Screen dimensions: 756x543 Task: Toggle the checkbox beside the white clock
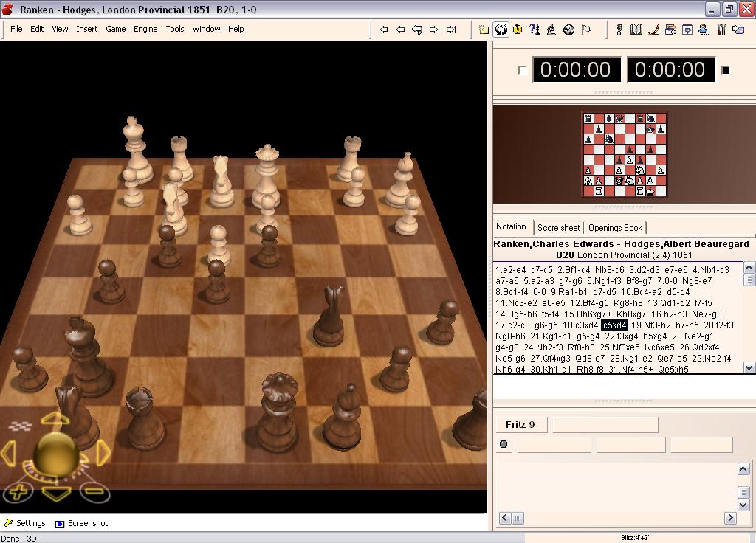[522, 69]
